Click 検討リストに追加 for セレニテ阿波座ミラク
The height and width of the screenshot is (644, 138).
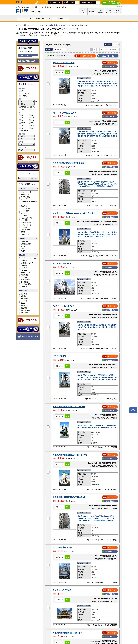pos(110,551)
